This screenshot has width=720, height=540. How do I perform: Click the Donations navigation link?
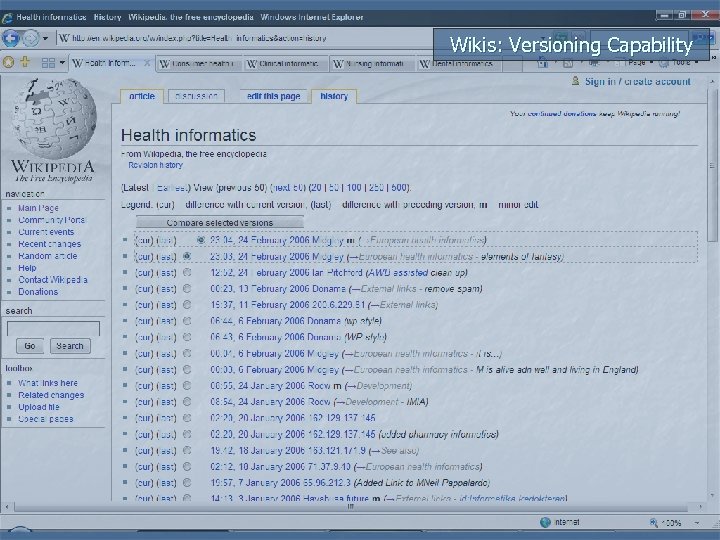pyautogui.click(x=38, y=292)
